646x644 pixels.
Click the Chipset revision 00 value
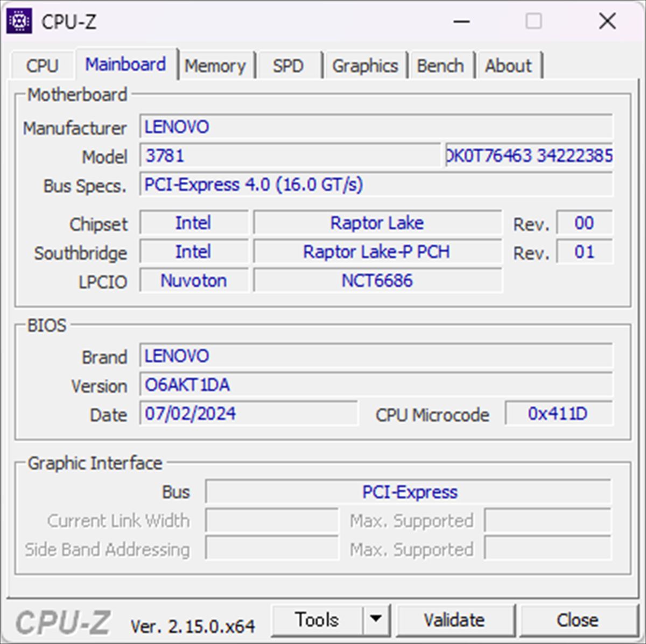(584, 223)
